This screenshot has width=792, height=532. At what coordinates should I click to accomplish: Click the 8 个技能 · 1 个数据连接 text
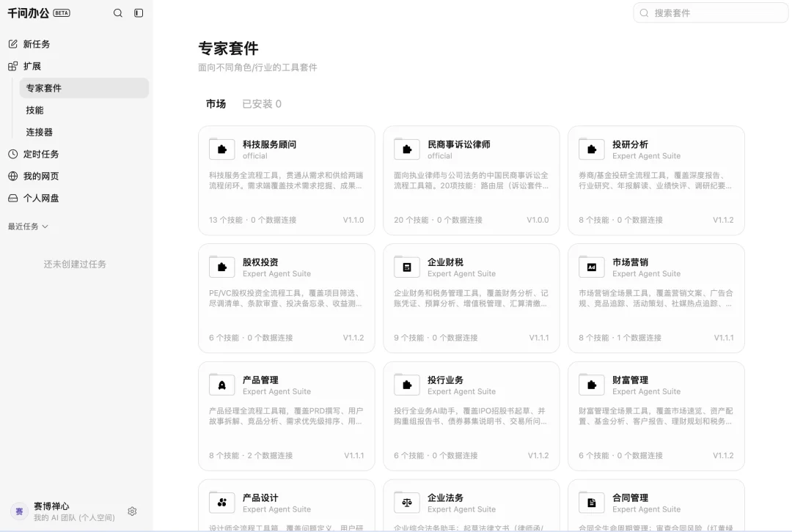(620, 338)
